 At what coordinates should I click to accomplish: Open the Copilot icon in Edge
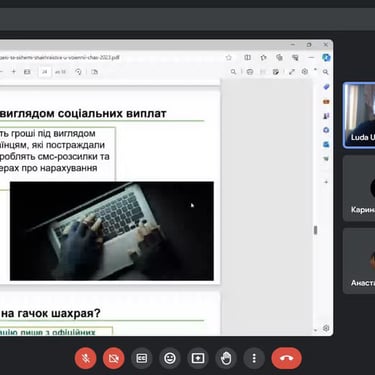[x=326, y=58]
